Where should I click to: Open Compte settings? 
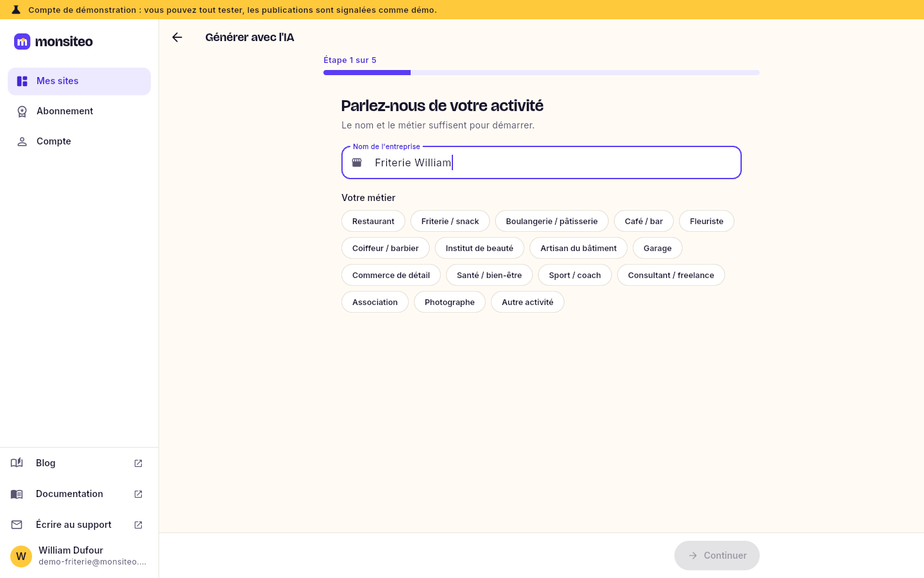[79, 142]
